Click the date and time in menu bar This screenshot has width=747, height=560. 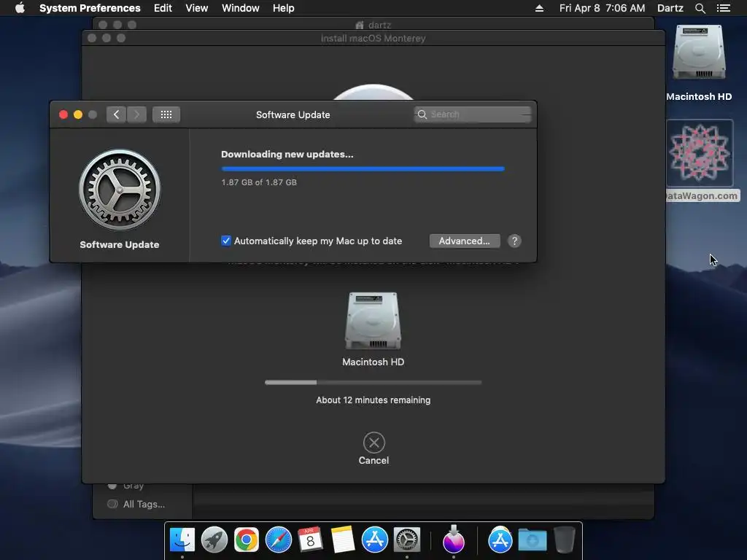pyautogui.click(x=602, y=8)
